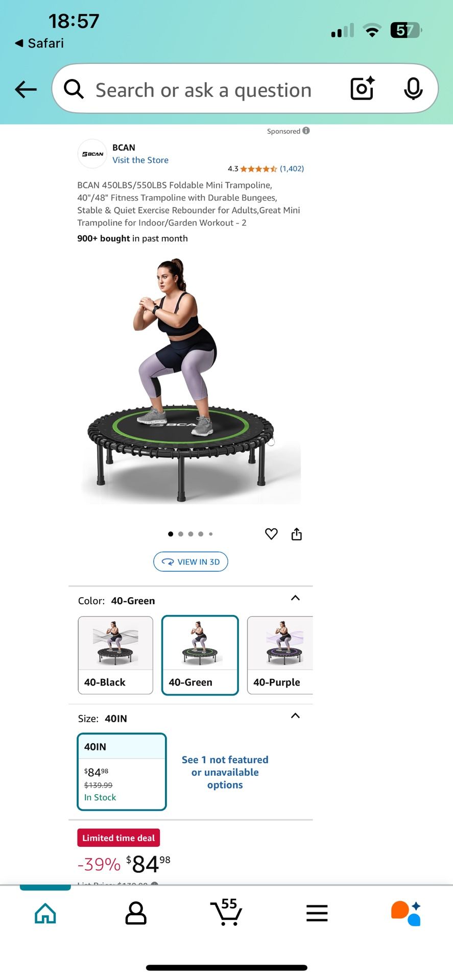
Task: Select the 40IN size option
Action: coord(122,772)
